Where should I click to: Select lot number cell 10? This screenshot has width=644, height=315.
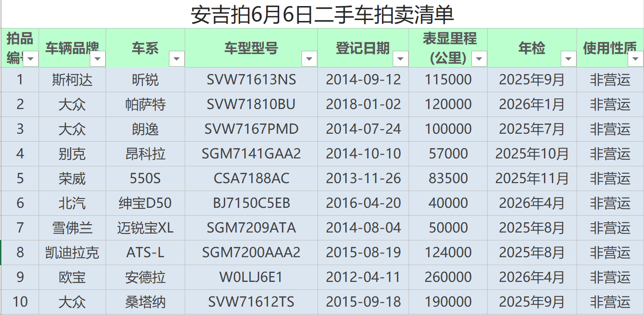coord(20,302)
